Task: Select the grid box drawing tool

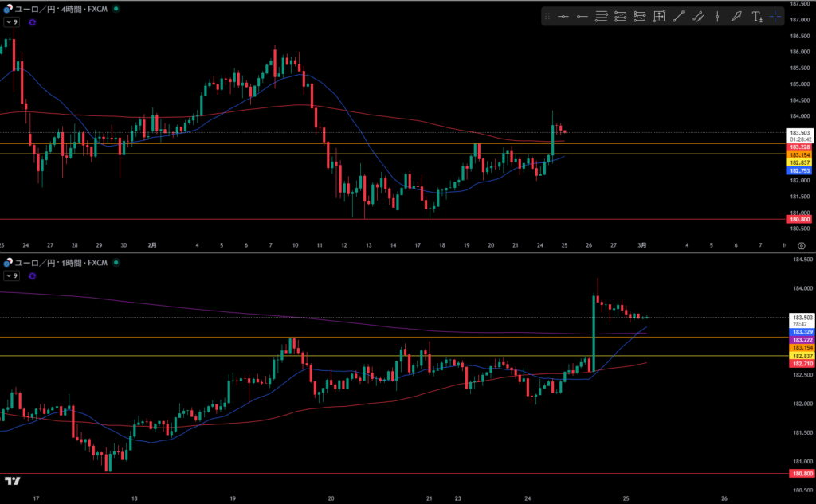Action: (x=659, y=16)
